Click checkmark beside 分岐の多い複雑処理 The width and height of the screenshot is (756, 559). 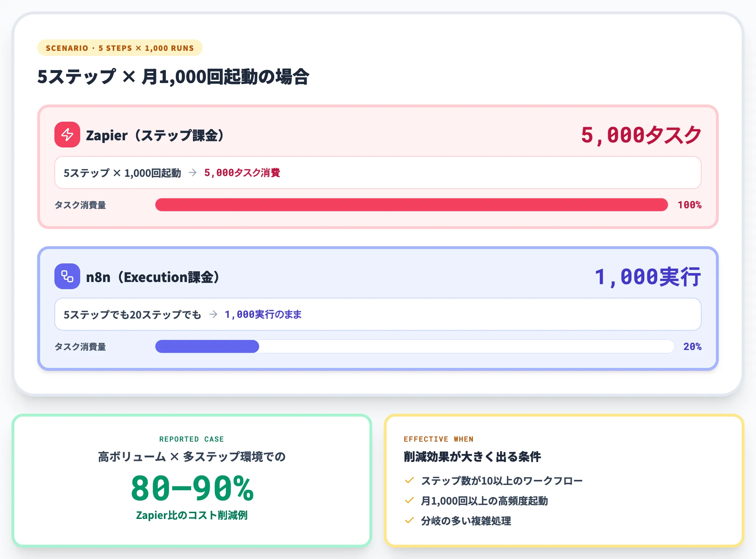[x=409, y=520]
